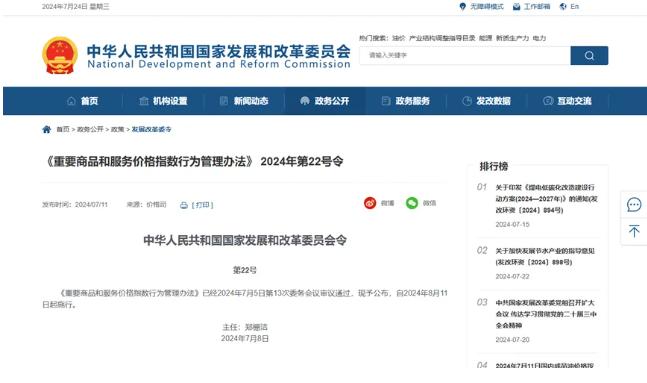Click the icon beside 政务公开

click(305, 101)
